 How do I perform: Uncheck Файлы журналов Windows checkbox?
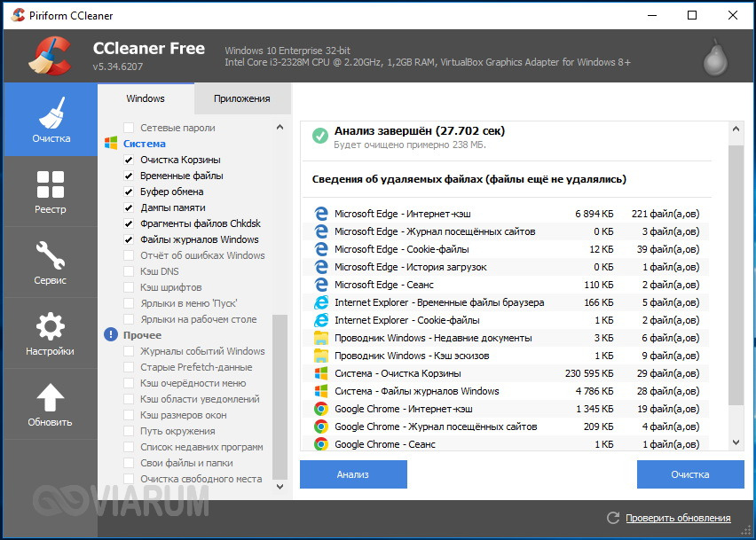pyautogui.click(x=129, y=239)
